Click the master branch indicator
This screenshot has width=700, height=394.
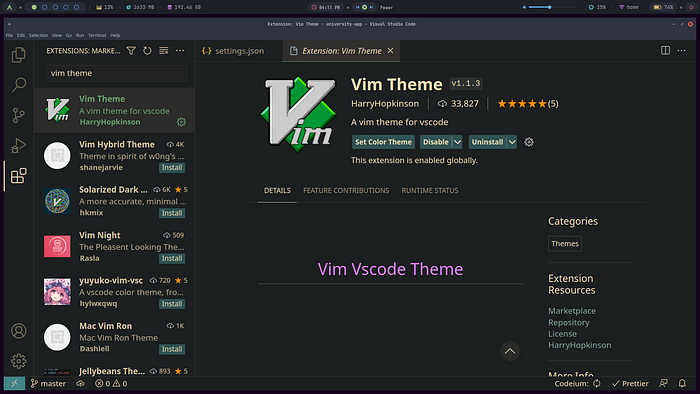[48, 383]
